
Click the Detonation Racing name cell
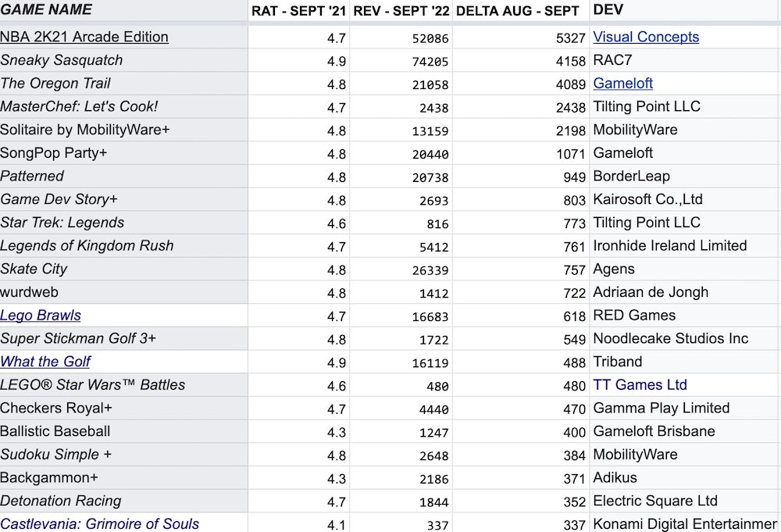click(61, 501)
